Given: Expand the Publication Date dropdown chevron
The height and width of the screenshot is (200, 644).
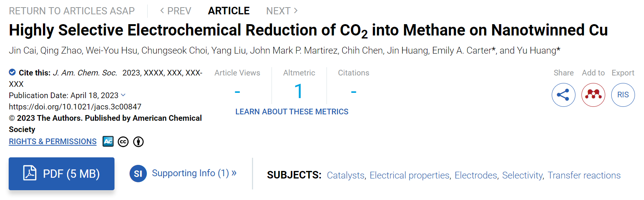Looking at the screenshot, I should (123, 95).
